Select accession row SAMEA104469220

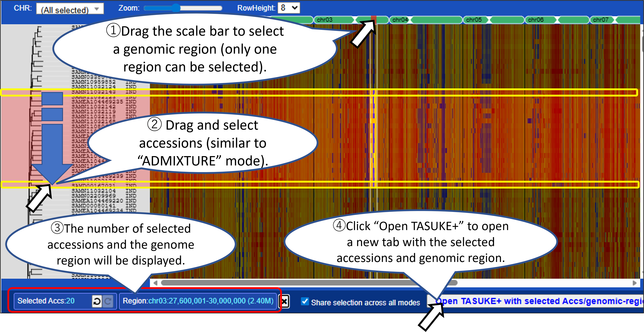coord(104,201)
